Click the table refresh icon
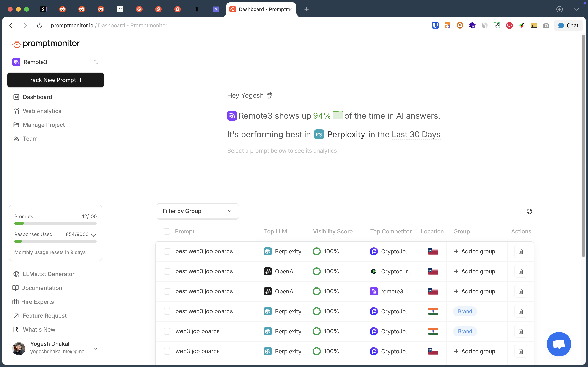 (x=529, y=211)
